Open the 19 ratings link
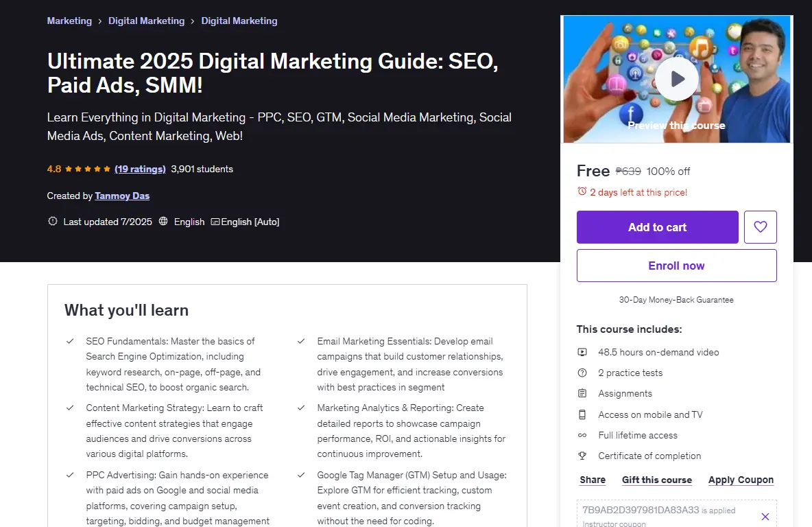 [140, 169]
